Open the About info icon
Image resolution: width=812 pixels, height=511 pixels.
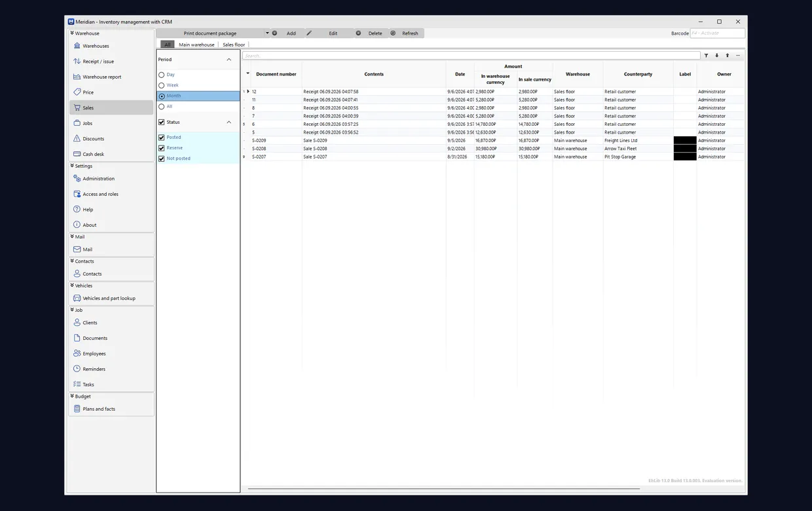(x=77, y=225)
